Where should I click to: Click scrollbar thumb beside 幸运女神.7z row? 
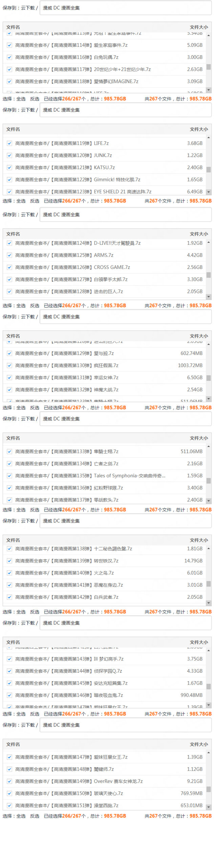pyautogui.click(x=209, y=378)
